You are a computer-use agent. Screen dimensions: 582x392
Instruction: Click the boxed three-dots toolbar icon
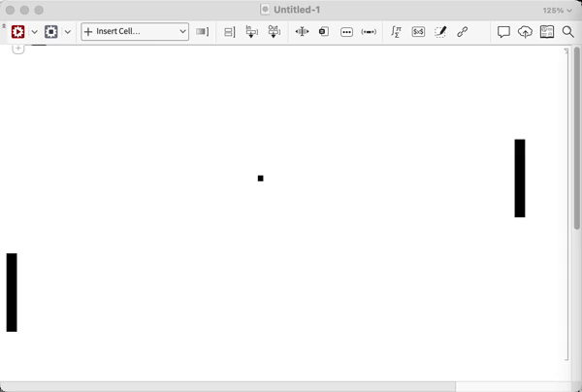346,32
